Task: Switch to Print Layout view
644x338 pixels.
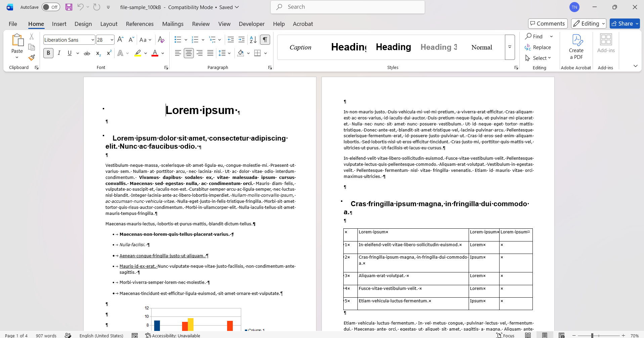Action: click(x=545, y=335)
